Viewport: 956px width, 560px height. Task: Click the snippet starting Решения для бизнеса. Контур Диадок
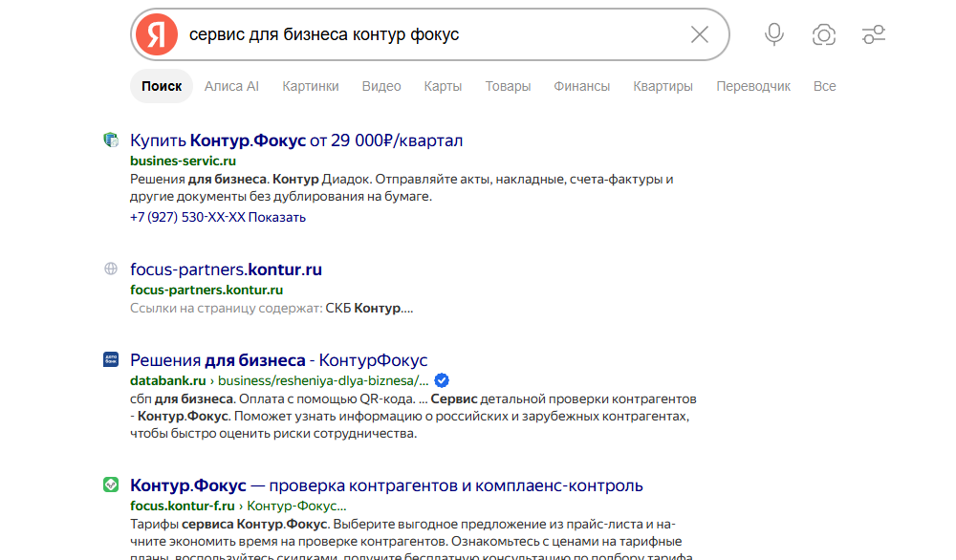402,187
